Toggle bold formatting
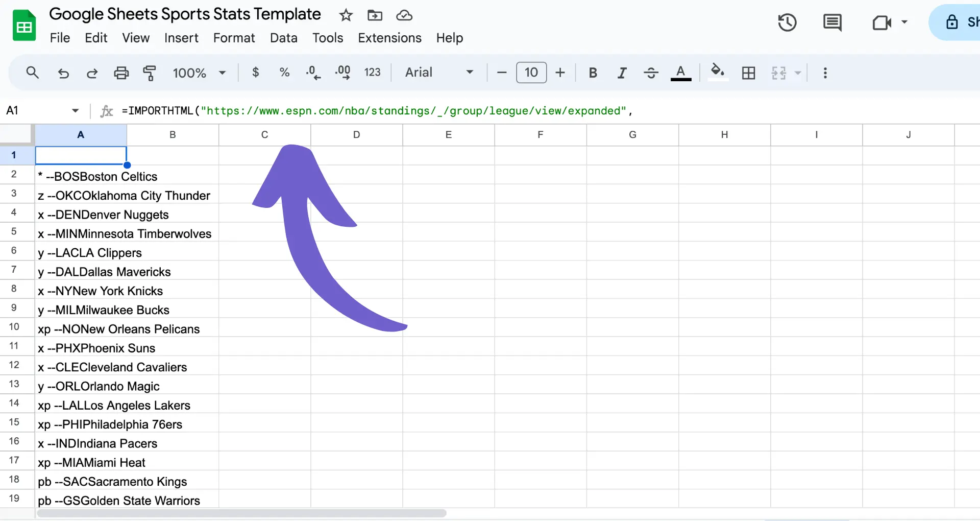980x521 pixels. [x=593, y=73]
